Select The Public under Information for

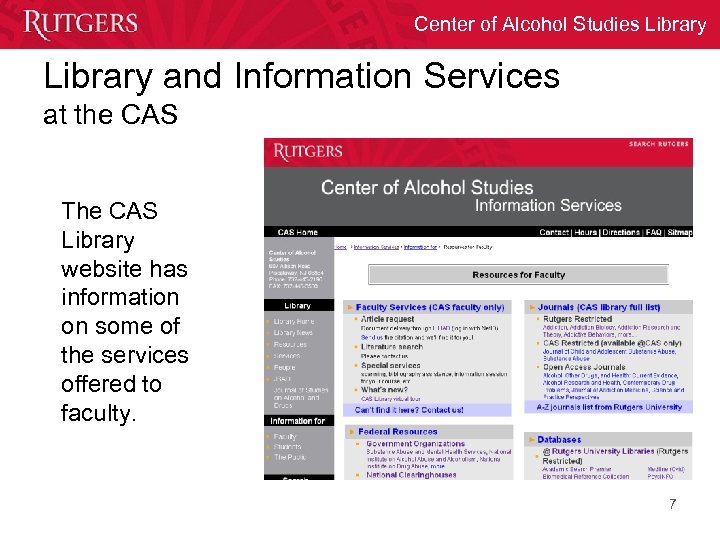coord(289,457)
